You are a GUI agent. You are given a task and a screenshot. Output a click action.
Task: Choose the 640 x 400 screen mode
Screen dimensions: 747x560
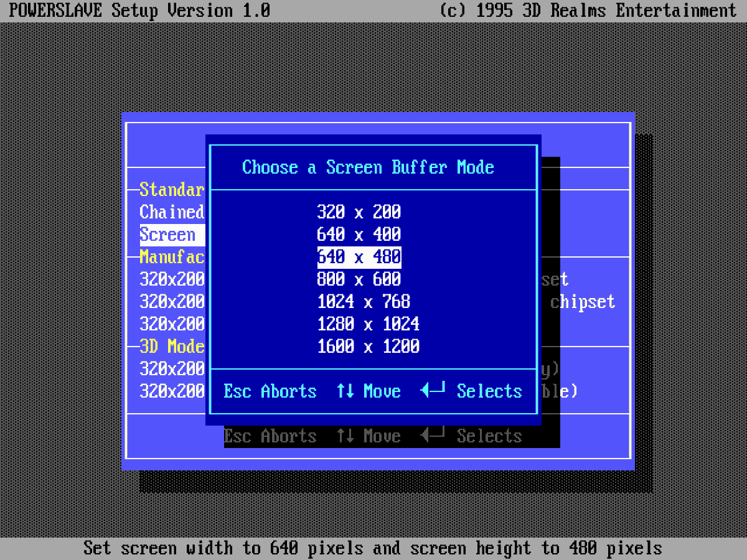tap(359, 235)
